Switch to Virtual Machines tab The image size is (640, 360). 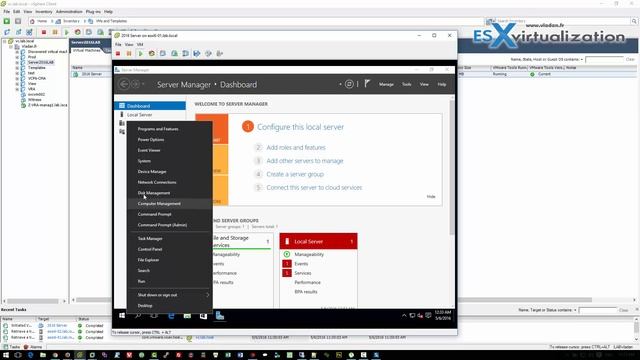pos(86,50)
